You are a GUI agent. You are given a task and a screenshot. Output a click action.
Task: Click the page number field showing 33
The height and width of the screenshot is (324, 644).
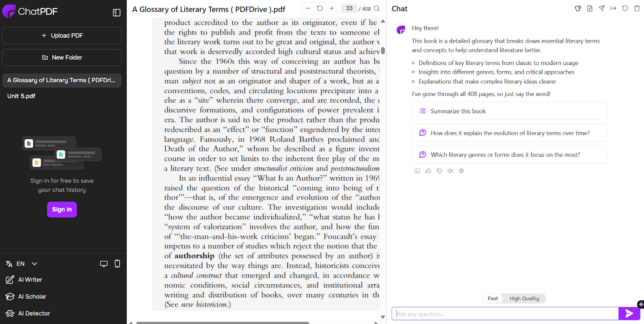tap(349, 8)
